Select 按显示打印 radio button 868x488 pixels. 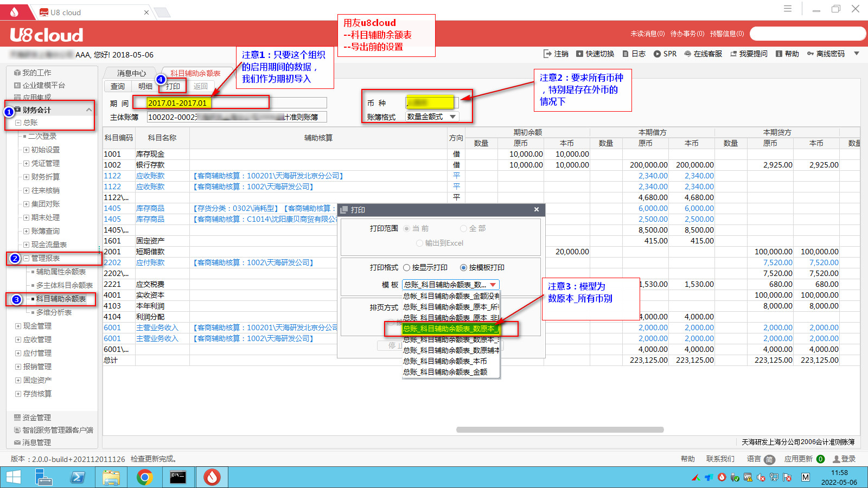tap(406, 267)
